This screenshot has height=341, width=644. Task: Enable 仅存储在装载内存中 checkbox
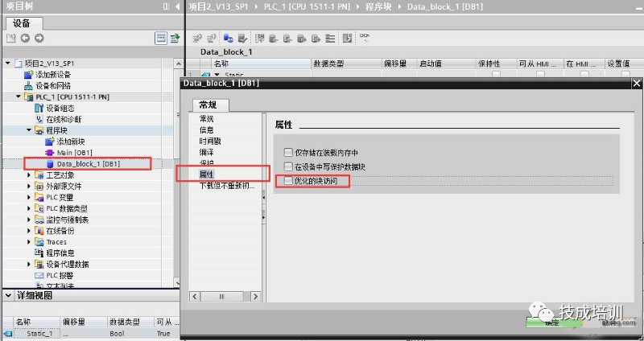(x=288, y=153)
